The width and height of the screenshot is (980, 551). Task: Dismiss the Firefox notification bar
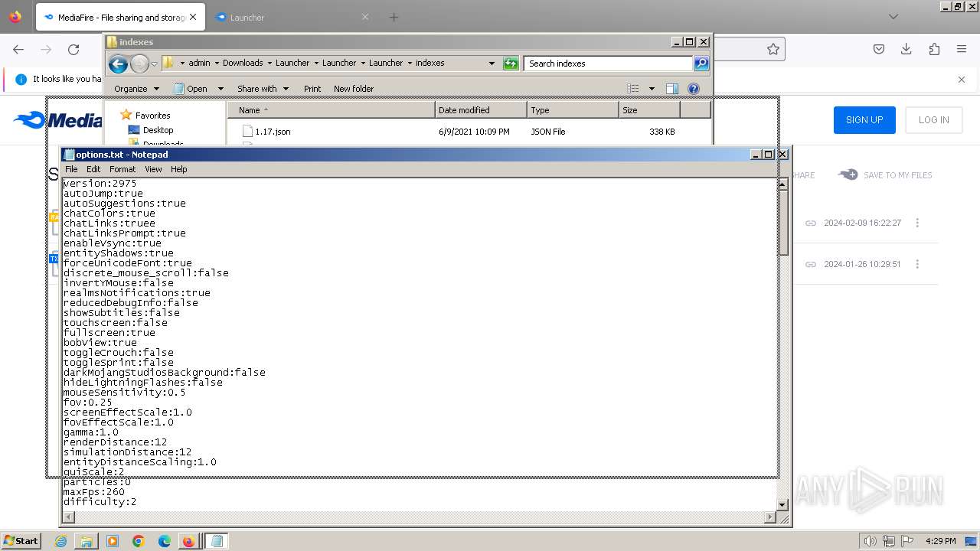tap(962, 79)
